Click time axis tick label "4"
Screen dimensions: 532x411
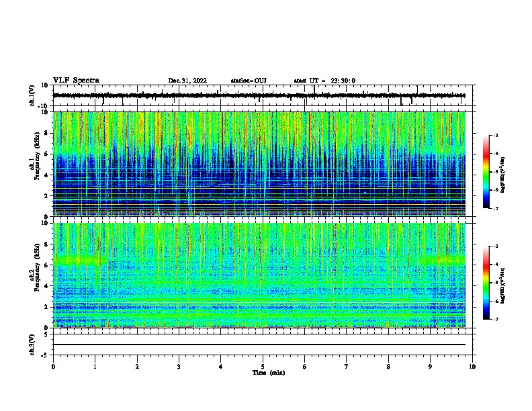[x=221, y=367]
